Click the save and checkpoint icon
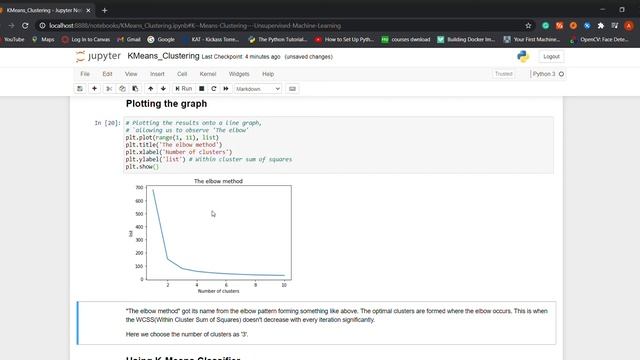The width and height of the screenshot is (640, 360). (x=80, y=89)
